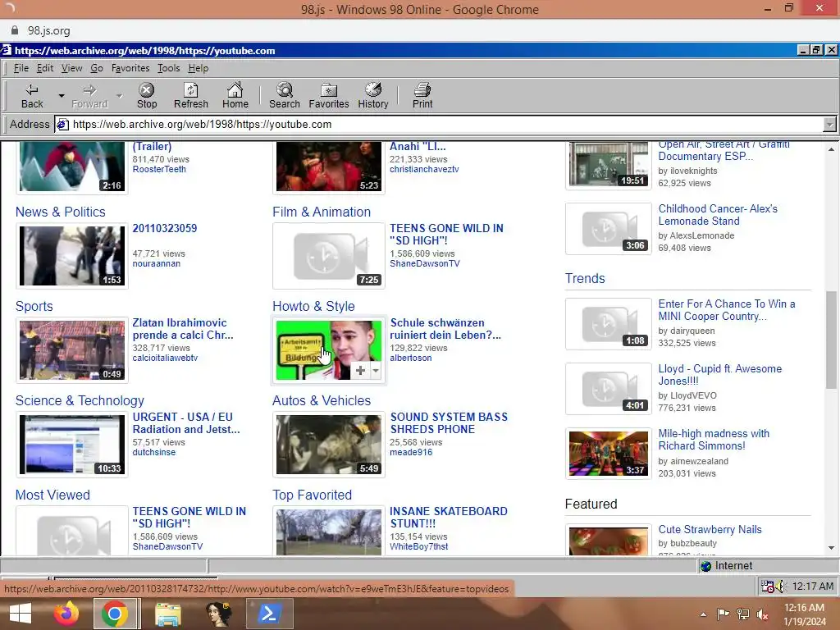
Task: Open the Help menu
Action: click(x=199, y=68)
